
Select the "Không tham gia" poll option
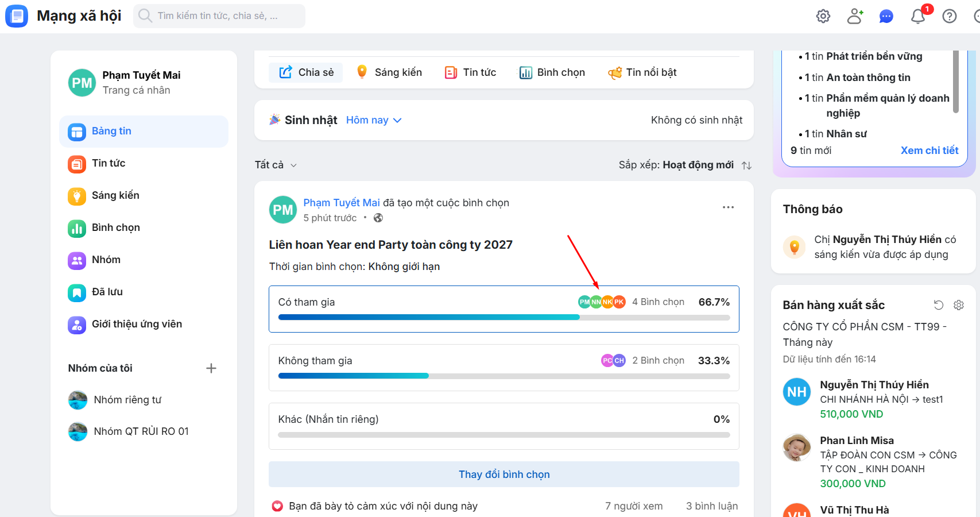click(402, 361)
